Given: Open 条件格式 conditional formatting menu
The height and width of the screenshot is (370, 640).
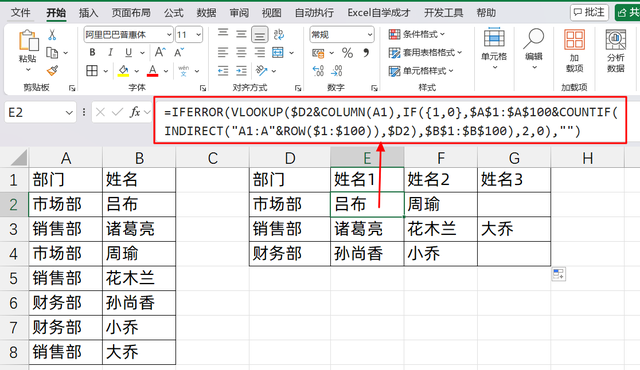Looking at the screenshot, I should pyautogui.click(x=417, y=34).
